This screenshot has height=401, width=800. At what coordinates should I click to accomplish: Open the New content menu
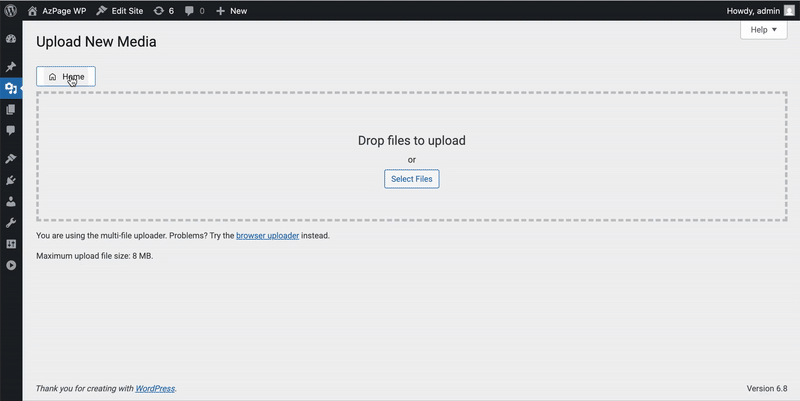click(232, 11)
